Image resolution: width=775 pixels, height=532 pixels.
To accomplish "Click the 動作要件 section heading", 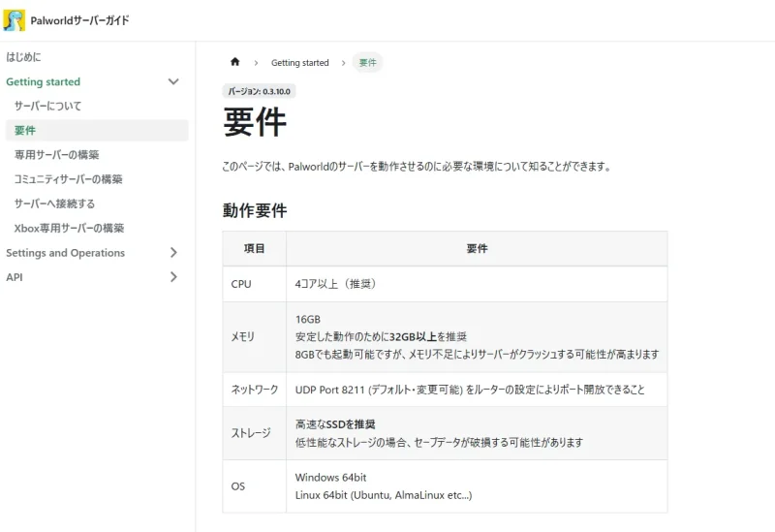I will tap(255, 210).
